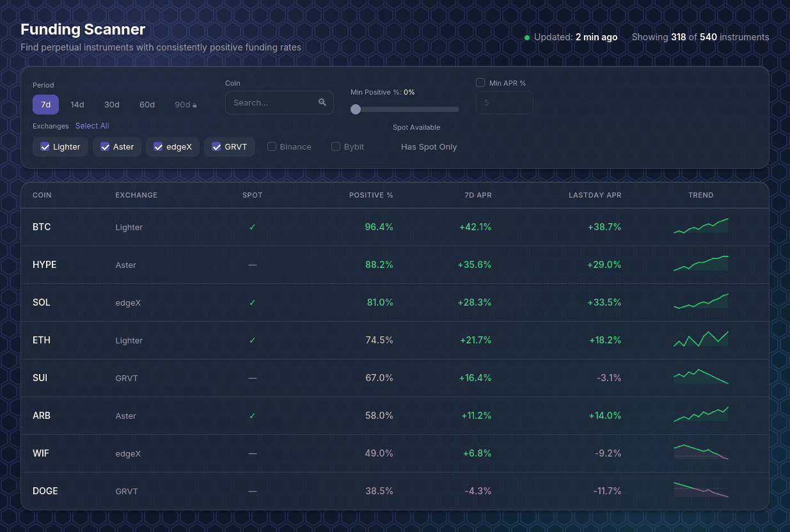Select the ETH coin name
This screenshot has width=790, height=532.
(x=42, y=340)
